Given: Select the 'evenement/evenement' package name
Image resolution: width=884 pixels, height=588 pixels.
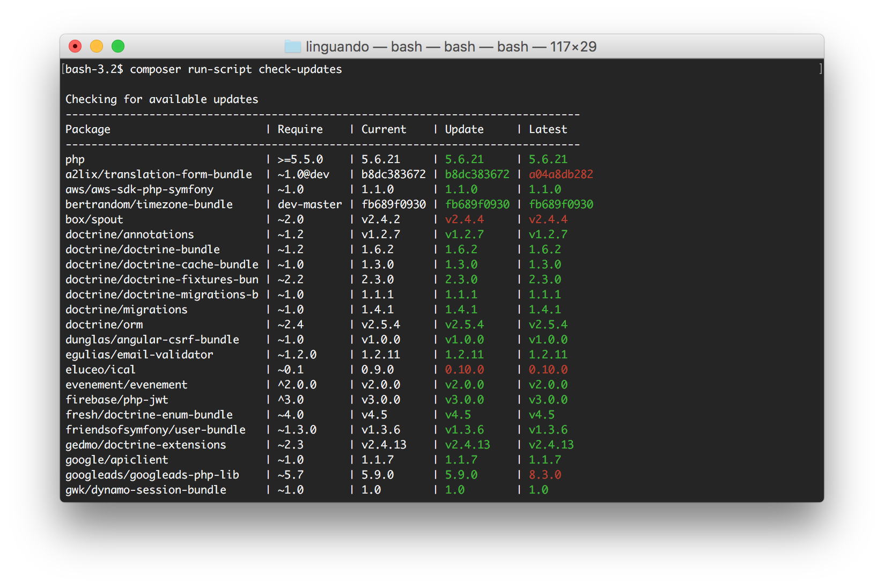Looking at the screenshot, I should point(127,385).
